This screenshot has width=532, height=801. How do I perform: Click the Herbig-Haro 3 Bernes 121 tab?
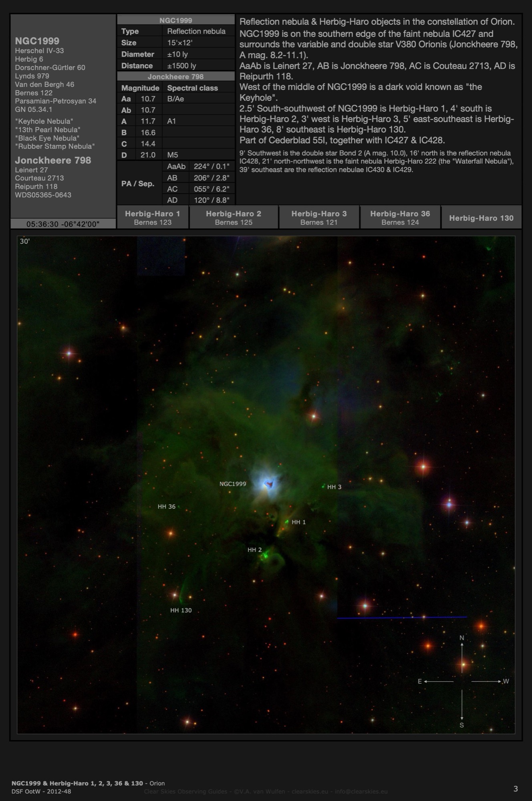point(319,217)
